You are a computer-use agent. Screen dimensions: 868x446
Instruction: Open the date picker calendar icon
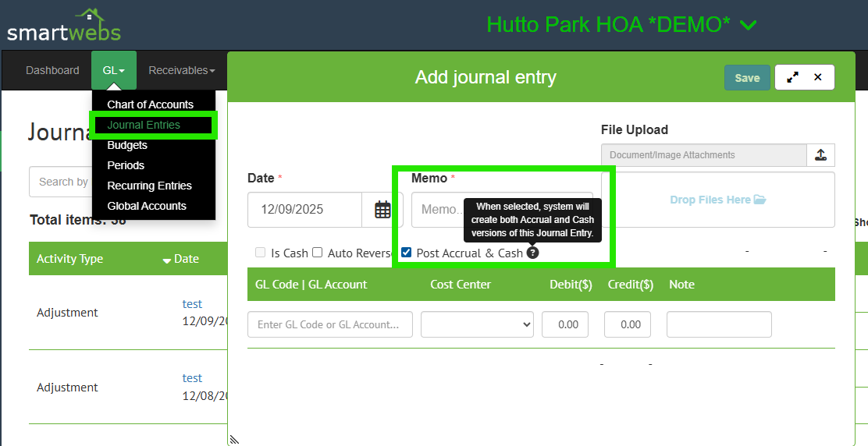(382, 210)
